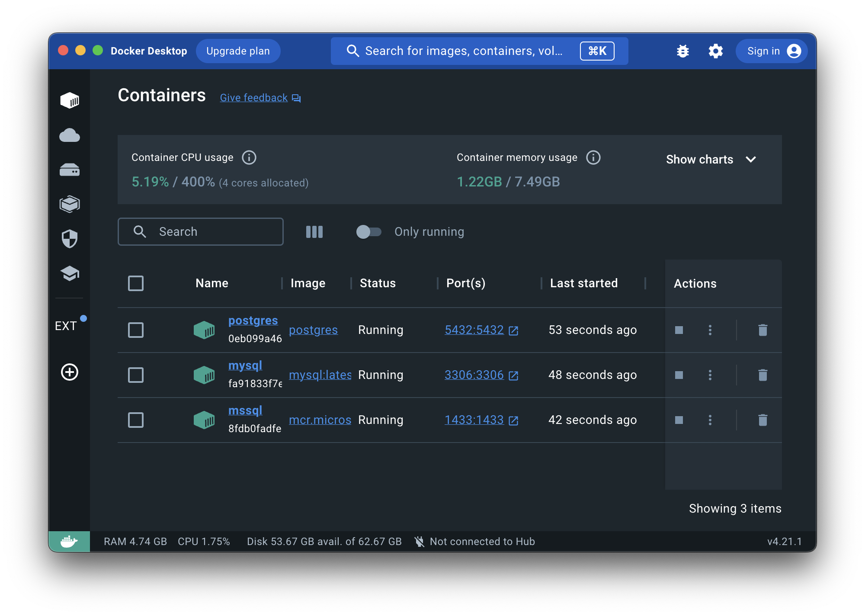Click the Docker whale icon in the status bar
This screenshot has width=865, height=616.
click(x=69, y=541)
